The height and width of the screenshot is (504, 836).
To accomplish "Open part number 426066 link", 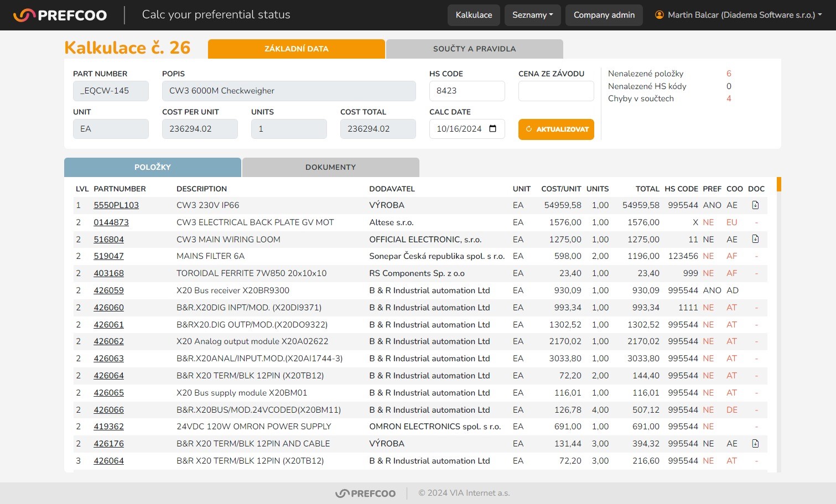I will [108, 410].
